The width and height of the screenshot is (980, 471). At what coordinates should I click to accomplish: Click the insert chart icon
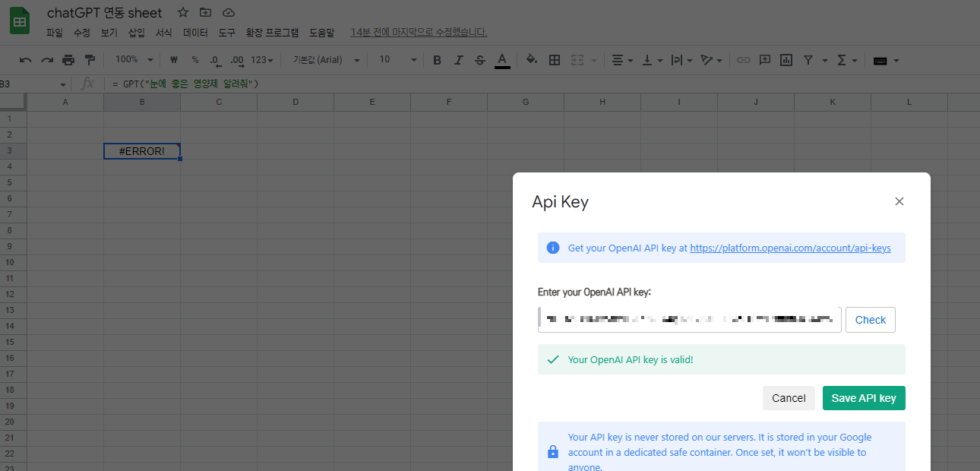(786, 60)
